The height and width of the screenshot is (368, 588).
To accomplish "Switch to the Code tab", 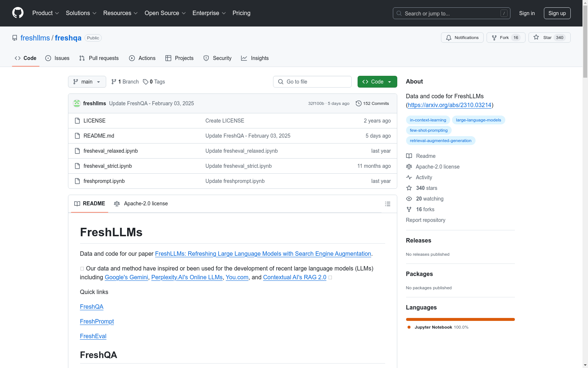I will pyautogui.click(x=26, y=58).
